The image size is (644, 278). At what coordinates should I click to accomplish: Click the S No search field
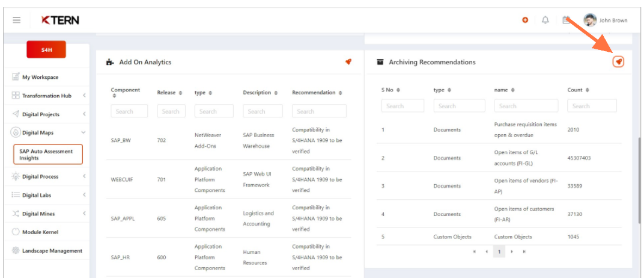click(402, 106)
